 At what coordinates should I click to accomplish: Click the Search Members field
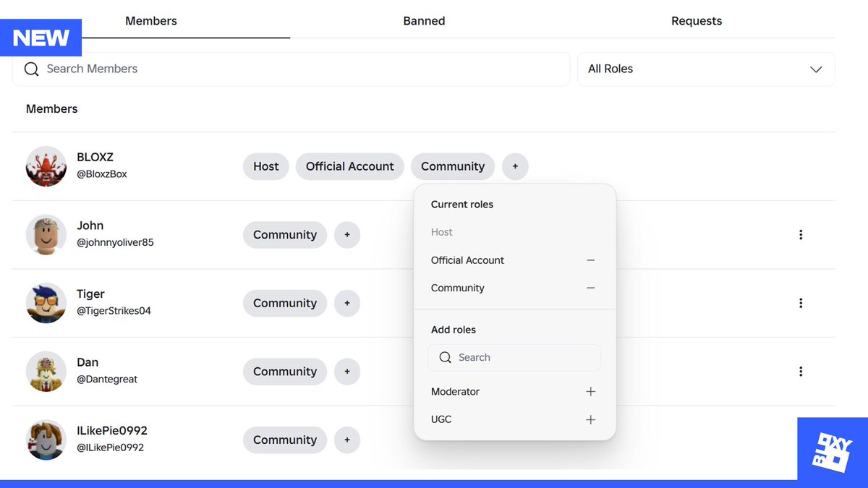pos(292,69)
